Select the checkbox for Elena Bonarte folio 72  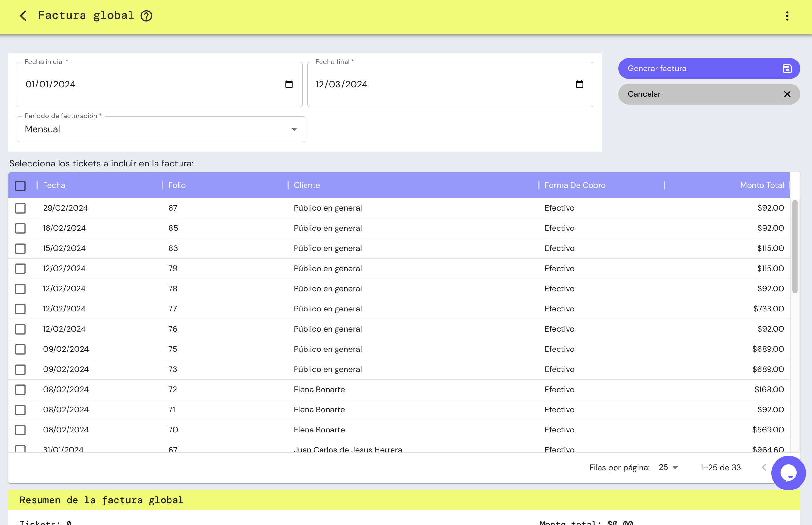(20, 389)
